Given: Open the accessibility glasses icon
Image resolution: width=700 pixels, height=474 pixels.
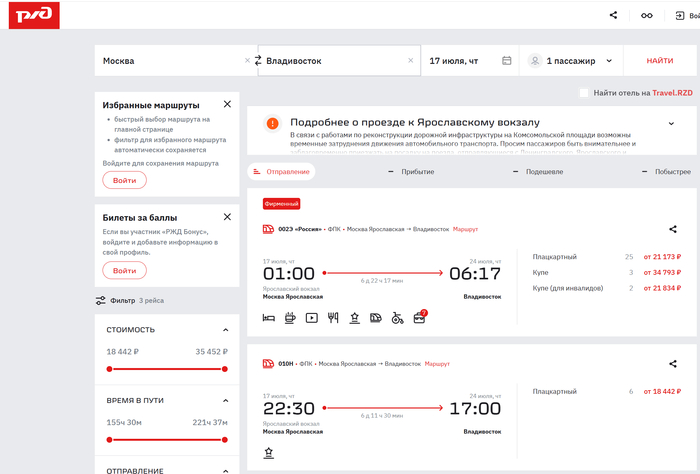Looking at the screenshot, I should (647, 15).
